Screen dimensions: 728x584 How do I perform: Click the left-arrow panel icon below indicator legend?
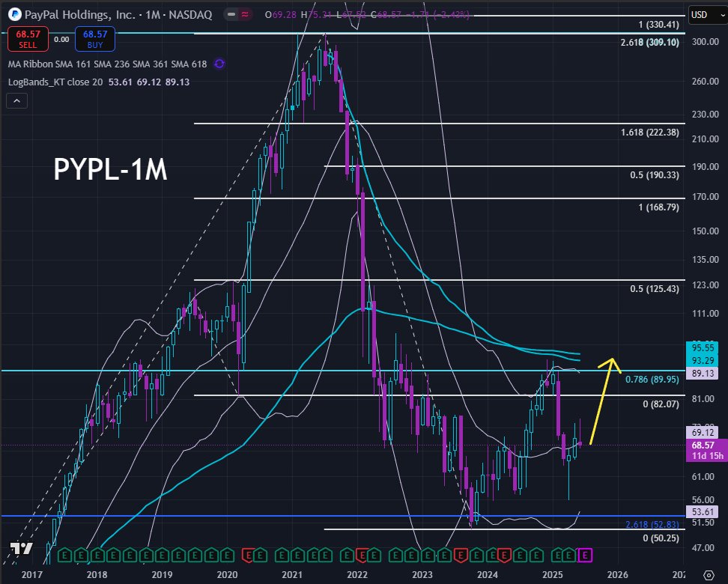[x=16, y=100]
